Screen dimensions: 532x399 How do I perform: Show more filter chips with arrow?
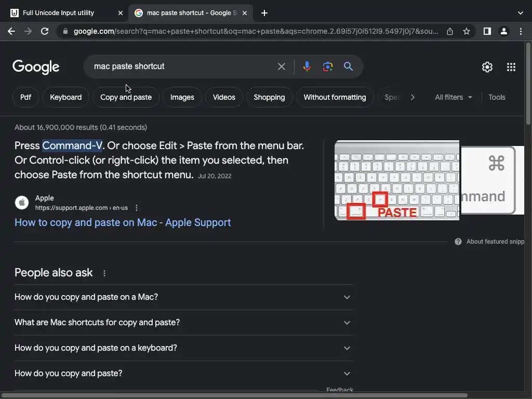click(x=413, y=97)
